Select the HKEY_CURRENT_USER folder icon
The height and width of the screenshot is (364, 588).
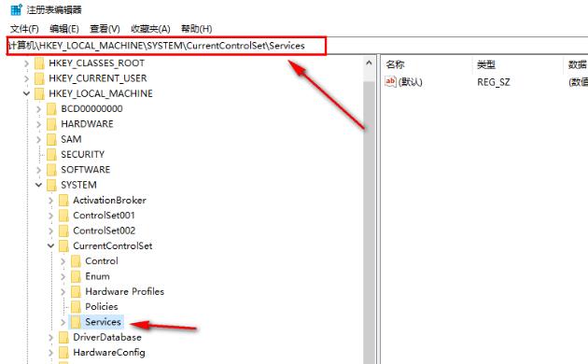pyautogui.click(x=39, y=78)
